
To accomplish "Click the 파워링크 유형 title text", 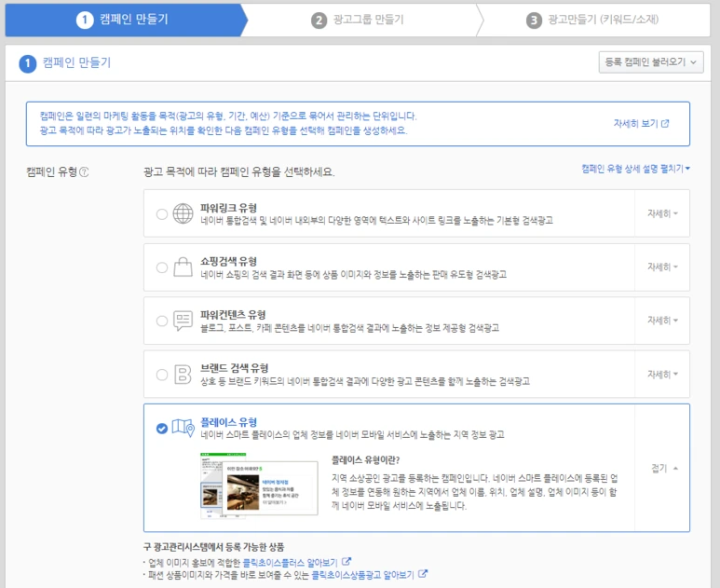I will pyautogui.click(x=229, y=208).
